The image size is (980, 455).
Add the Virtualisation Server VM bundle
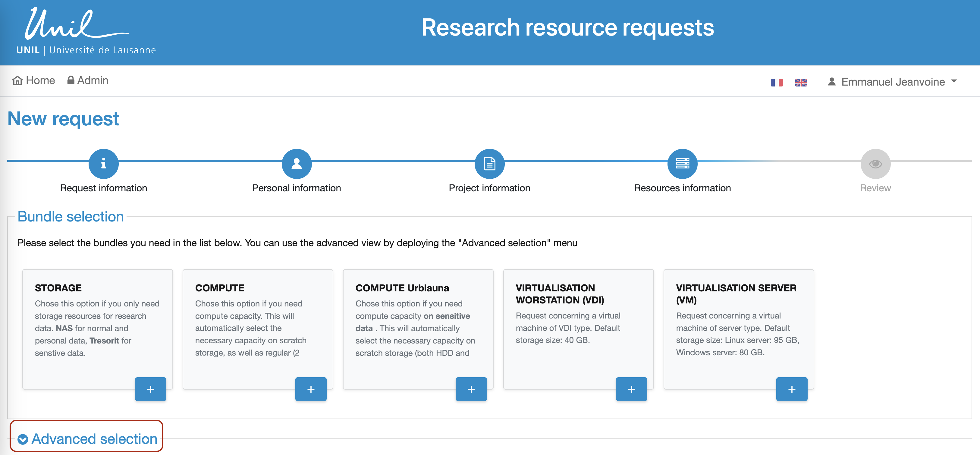tap(791, 389)
